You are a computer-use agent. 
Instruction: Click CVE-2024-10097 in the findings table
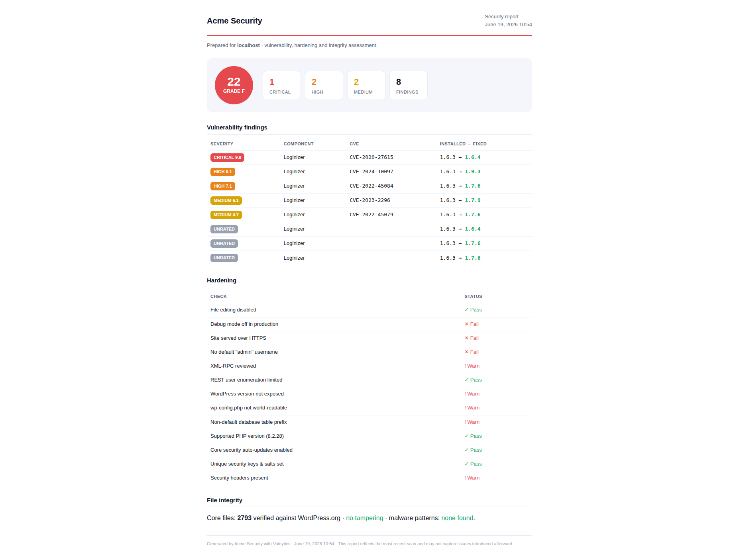pyautogui.click(x=371, y=172)
